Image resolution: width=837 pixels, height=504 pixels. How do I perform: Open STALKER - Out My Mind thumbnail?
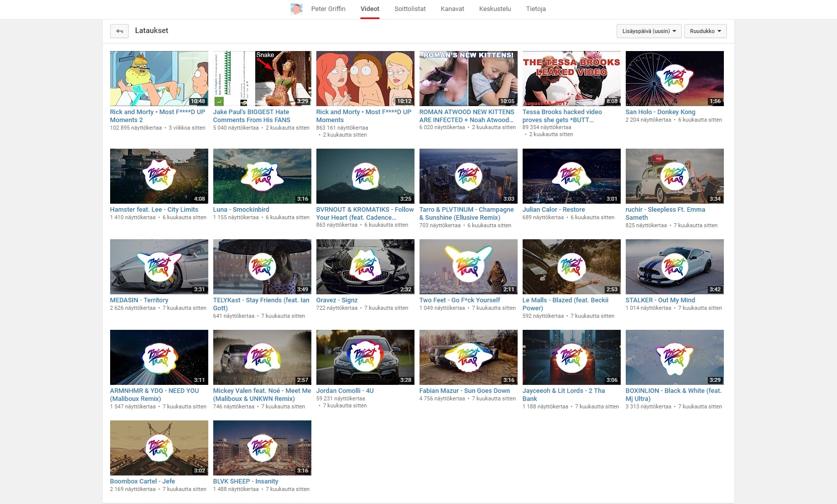[x=675, y=267]
